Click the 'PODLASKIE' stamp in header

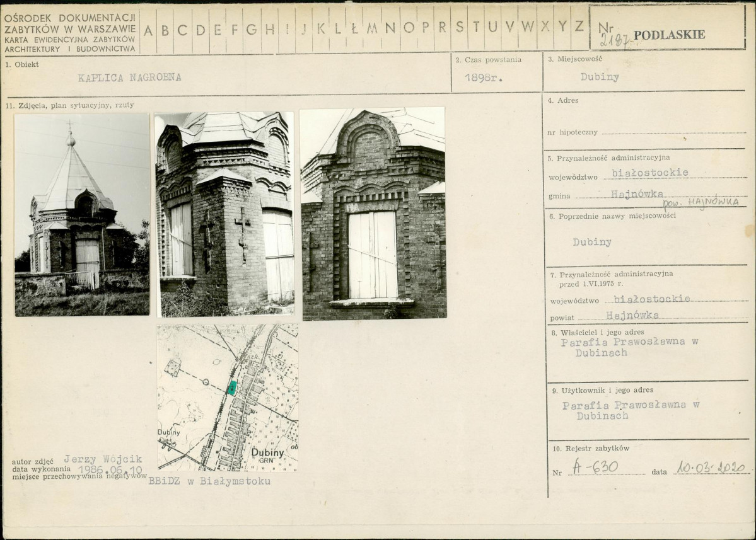click(669, 35)
